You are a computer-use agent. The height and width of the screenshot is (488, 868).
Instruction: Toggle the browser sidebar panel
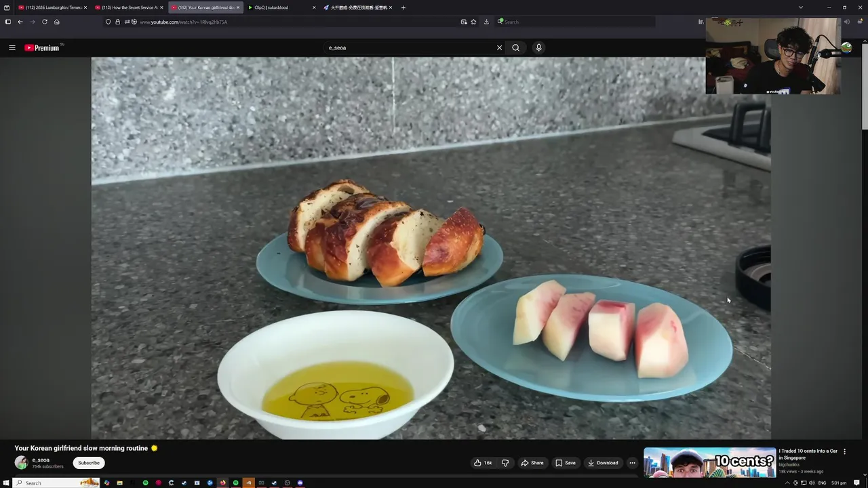[x=7, y=22]
